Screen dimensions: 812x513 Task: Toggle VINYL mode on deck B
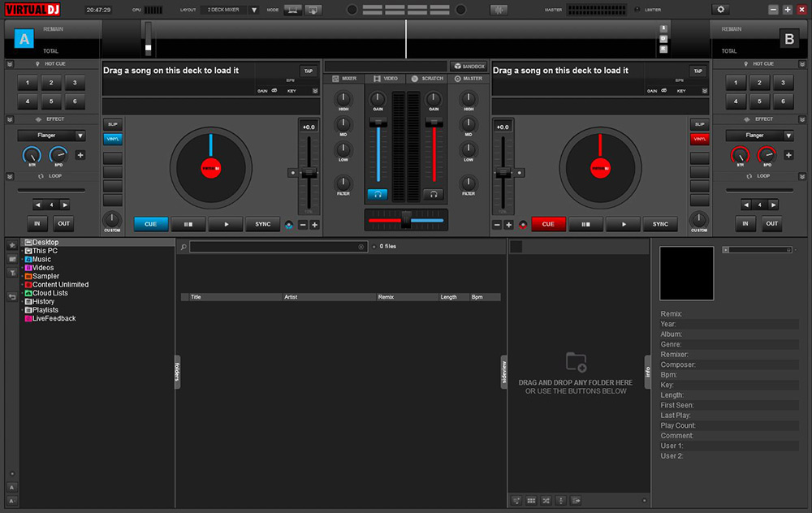[x=699, y=138]
